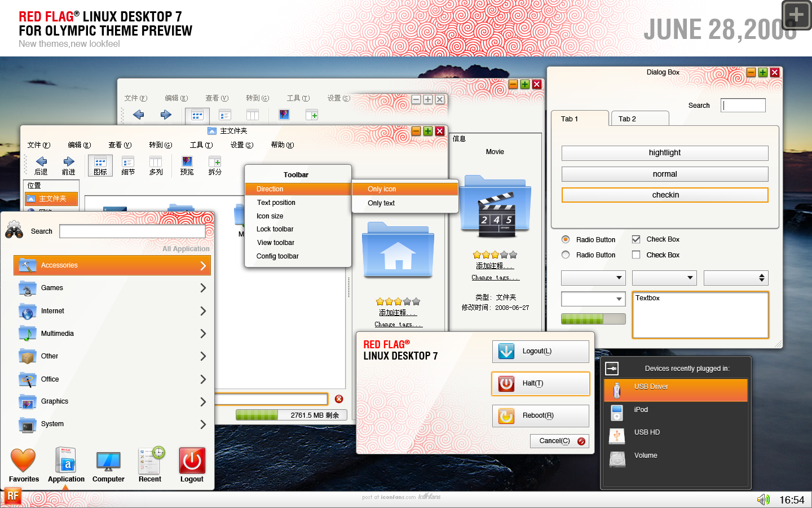Uncheck the first Check Box
The width and height of the screenshot is (812, 508).
pyautogui.click(x=636, y=239)
